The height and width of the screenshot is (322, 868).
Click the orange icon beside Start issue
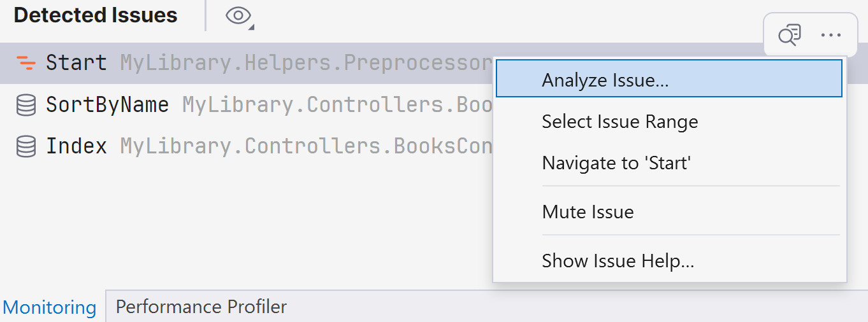pos(26,63)
